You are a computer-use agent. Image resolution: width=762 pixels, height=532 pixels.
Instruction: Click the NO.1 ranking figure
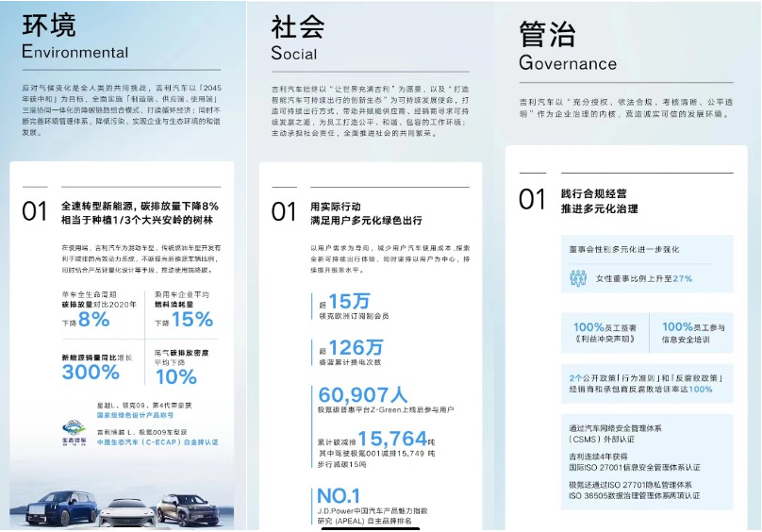[339, 496]
